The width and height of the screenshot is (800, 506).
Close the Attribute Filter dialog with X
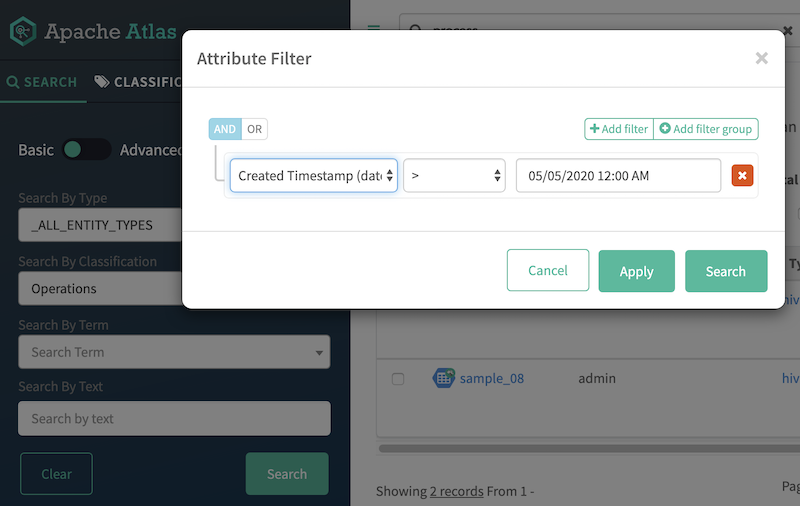pyautogui.click(x=761, y=59)
